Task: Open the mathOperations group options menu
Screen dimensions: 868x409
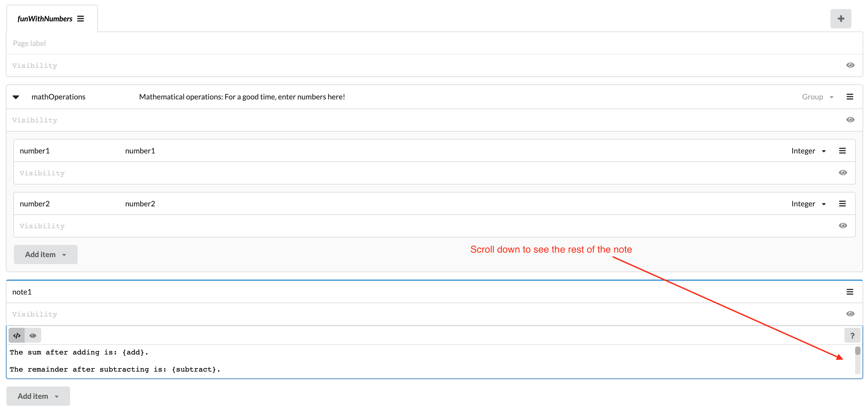Action: point(850,97)
